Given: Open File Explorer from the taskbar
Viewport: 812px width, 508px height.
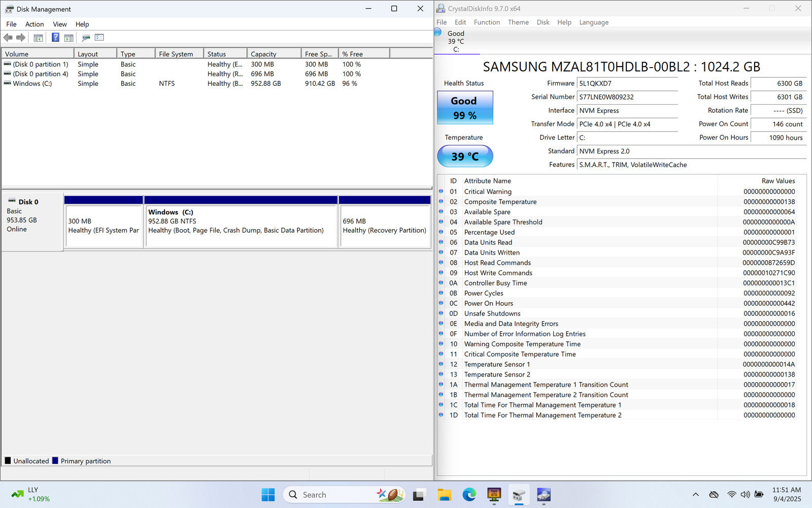Looking at the screenshot, I should point(444,494).
